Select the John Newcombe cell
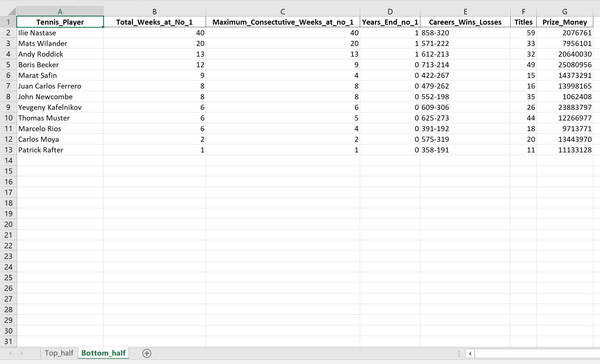 coord(60,97)
